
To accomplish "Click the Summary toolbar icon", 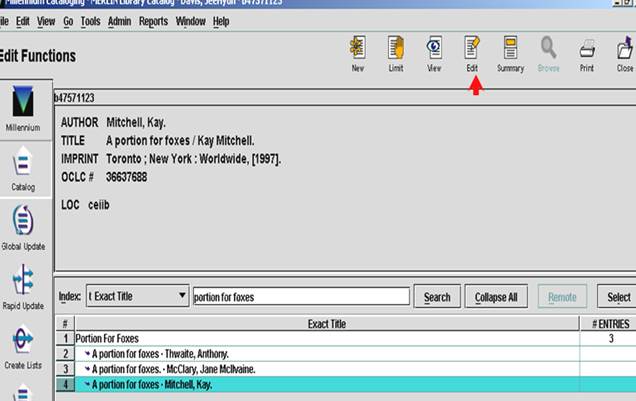I will coord(510,53).
